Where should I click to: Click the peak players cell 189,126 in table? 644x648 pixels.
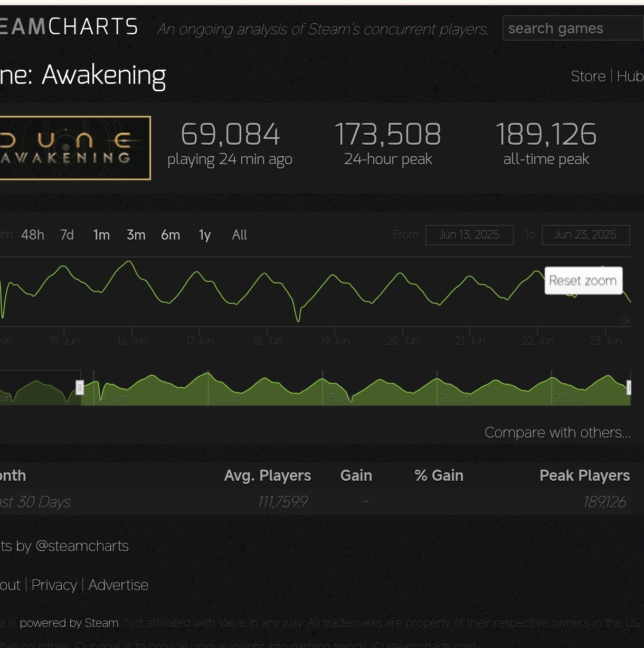point(605,502)
